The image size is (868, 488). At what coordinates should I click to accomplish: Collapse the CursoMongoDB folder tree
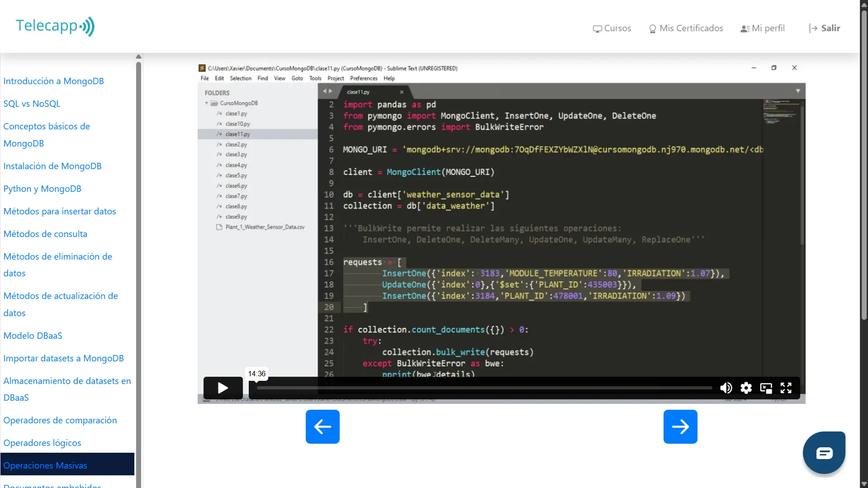point(207,103)
